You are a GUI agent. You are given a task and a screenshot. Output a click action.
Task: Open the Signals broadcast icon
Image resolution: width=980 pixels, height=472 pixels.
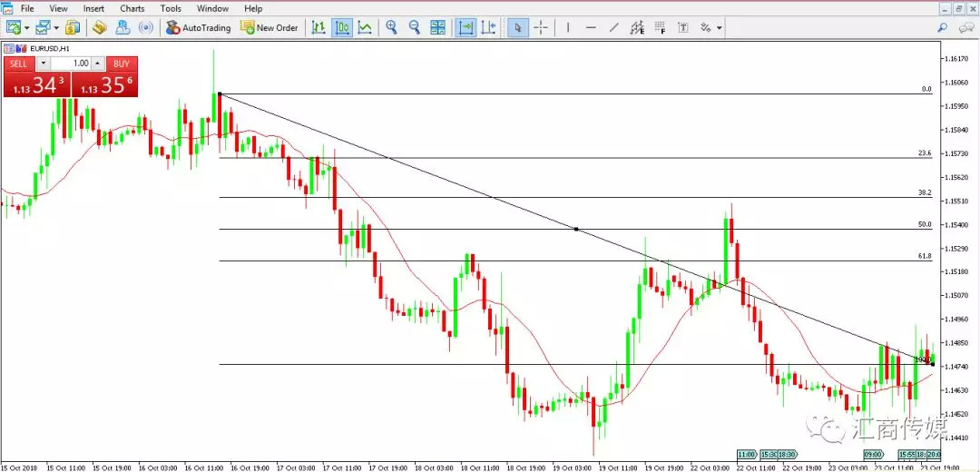point(145,27)
